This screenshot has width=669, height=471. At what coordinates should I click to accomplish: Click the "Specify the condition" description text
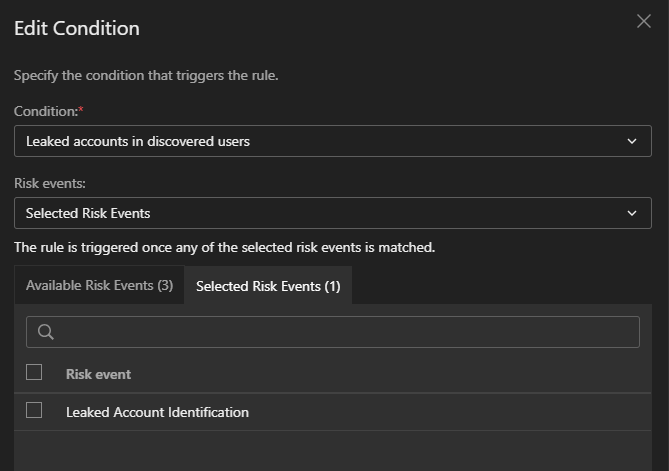145,76
